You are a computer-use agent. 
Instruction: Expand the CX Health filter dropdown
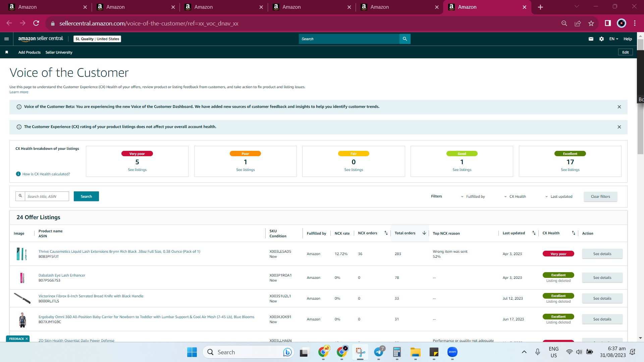click(515, 196)
